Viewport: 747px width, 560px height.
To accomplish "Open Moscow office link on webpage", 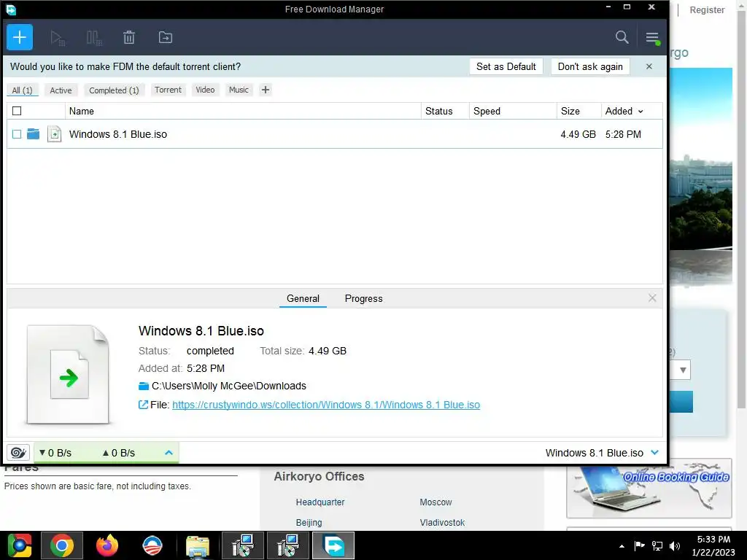I will pos(436,502).
